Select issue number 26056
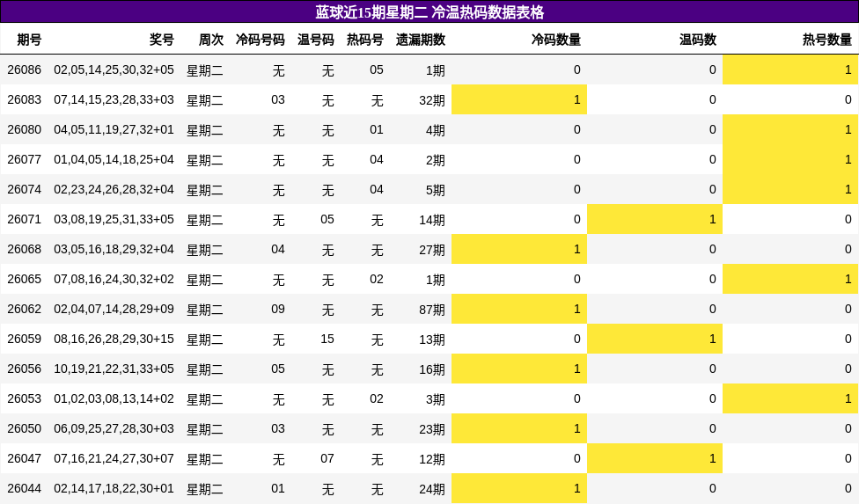Screen dimensions: 859x504 24,369
